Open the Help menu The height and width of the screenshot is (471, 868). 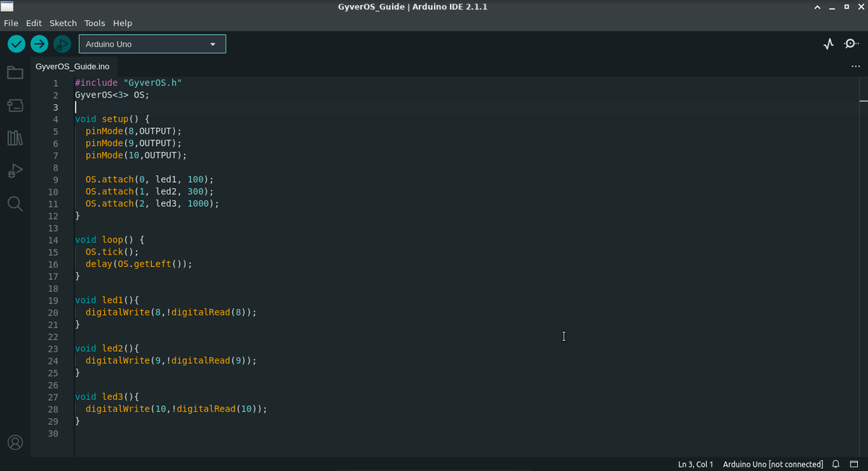click(x=122, y=23)
